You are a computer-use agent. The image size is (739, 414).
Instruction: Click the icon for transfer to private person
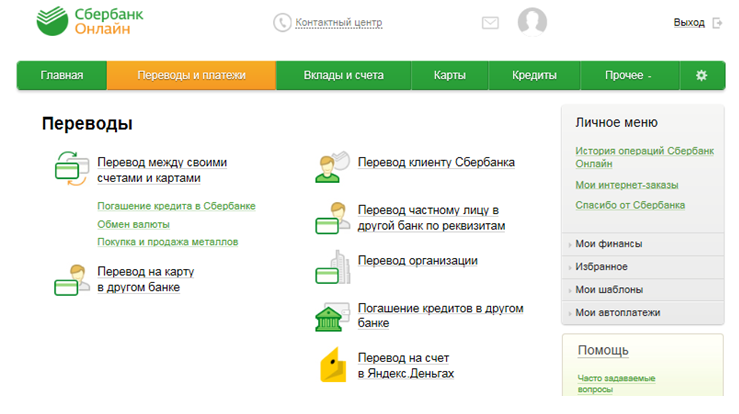332,218
